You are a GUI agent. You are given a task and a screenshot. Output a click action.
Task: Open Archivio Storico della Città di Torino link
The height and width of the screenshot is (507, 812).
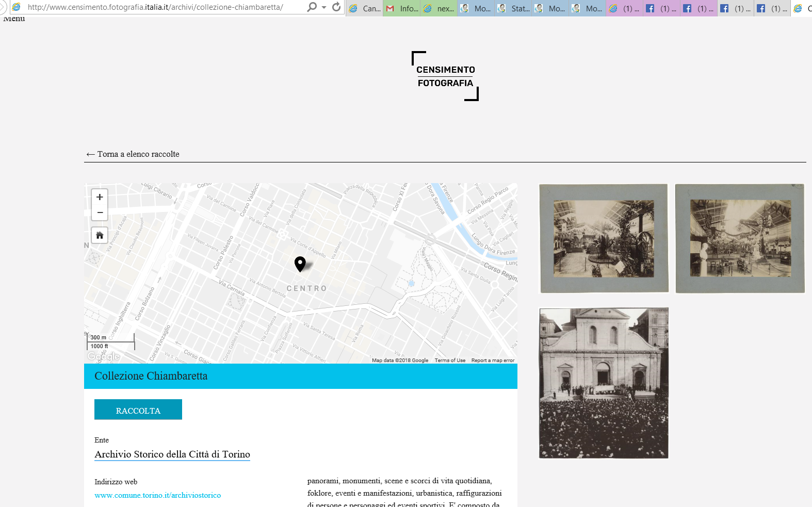[x=172, y=454]
